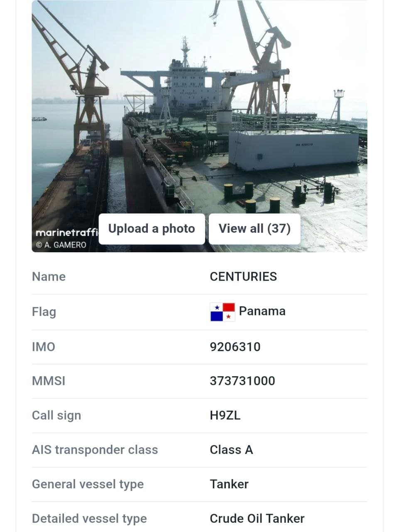
Task: Open View all (37) vessel photos
Action: 255,229
